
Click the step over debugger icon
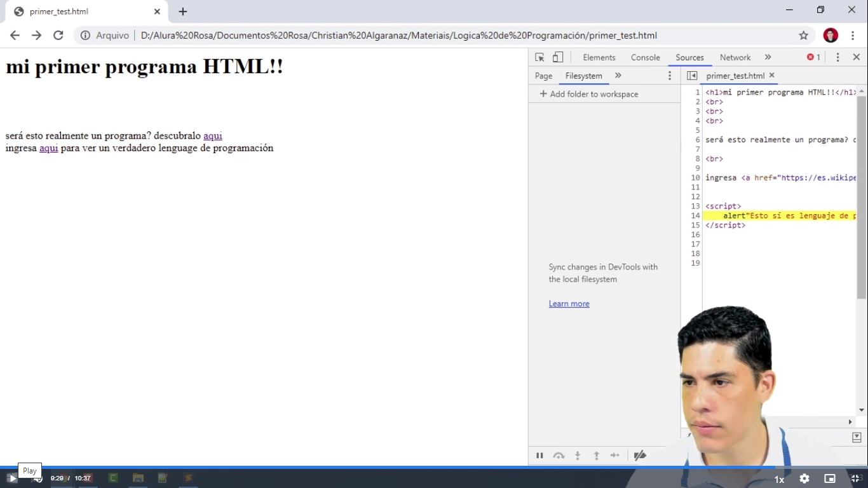pyautogui.click(x=559, y=455)
